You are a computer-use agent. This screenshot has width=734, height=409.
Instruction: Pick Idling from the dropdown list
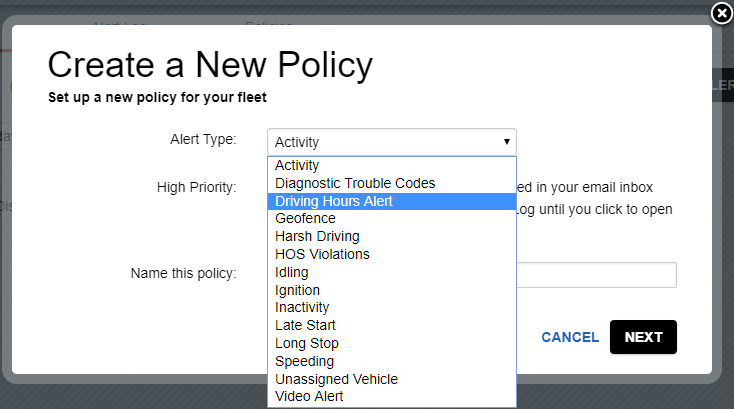(392, 272)
